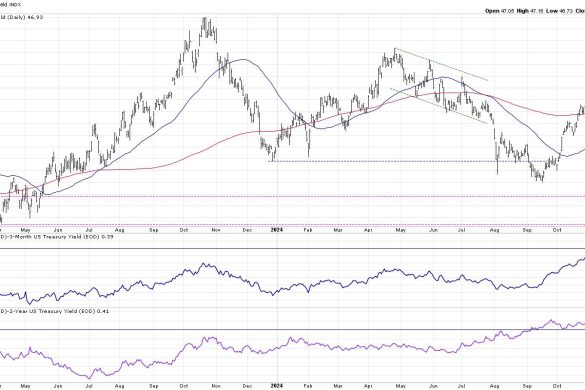Select Nov marker on price panel time axis

pyautogui.click(x=216, y=230)
